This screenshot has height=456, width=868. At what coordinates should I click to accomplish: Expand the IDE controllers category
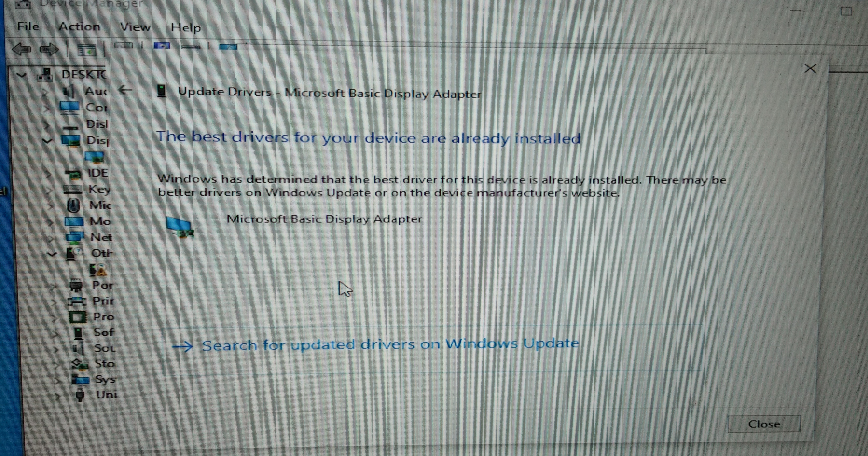click(49, 174)
